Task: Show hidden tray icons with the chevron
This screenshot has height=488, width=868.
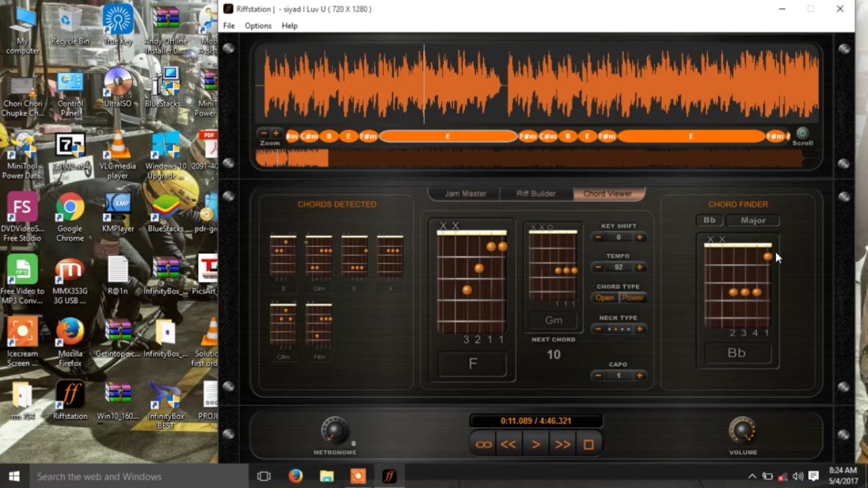Action: (x=752, y=476)
